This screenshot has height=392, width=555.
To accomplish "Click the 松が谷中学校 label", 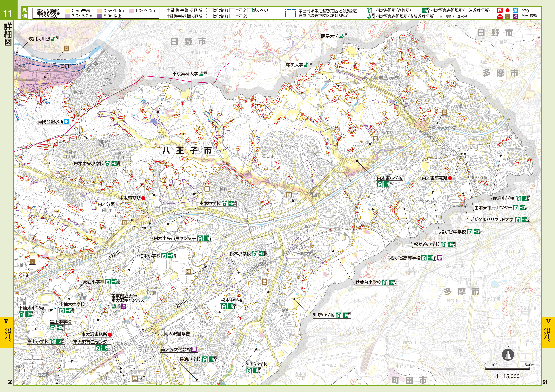I will coord(453,232).
